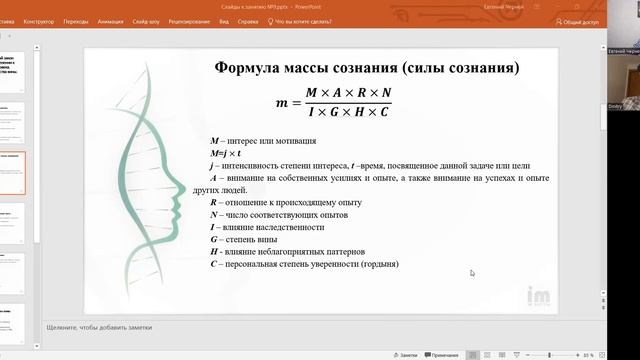Select the slide thumbnail below the current one

12,224
